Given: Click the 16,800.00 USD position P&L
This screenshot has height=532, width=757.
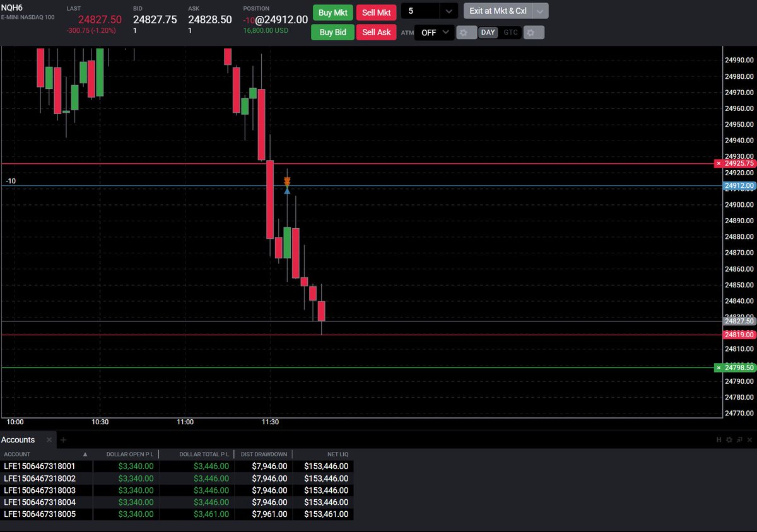Looking at the screenshot, I should [266, 30].
